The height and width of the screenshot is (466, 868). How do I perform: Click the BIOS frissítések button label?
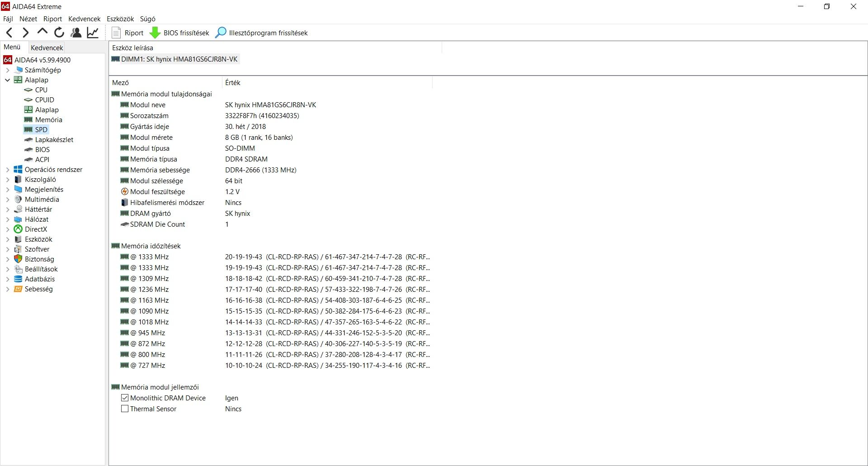pos(186,33)
